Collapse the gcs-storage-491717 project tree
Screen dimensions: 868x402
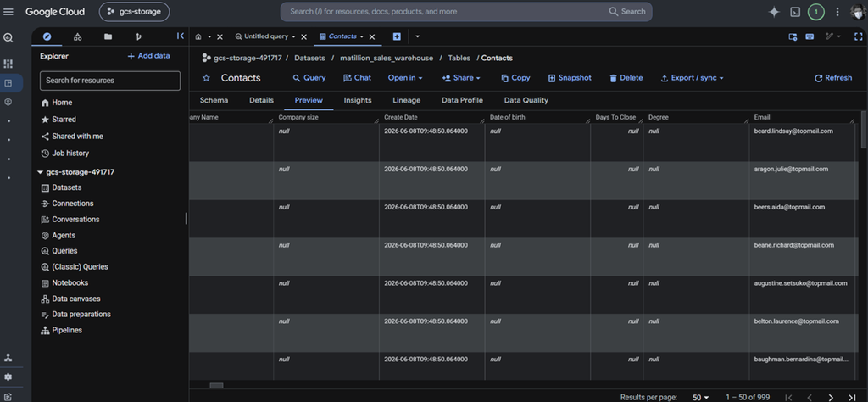coord(40,172)
